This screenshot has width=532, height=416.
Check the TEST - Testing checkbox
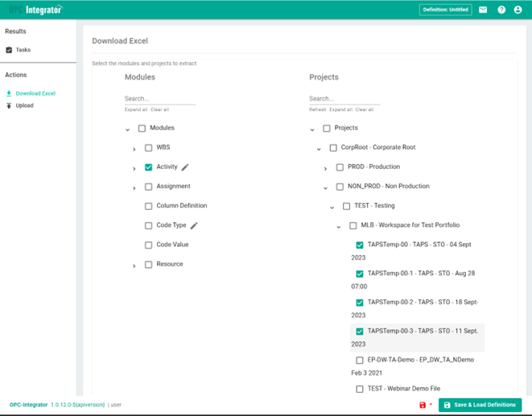[x=346, y=206]
